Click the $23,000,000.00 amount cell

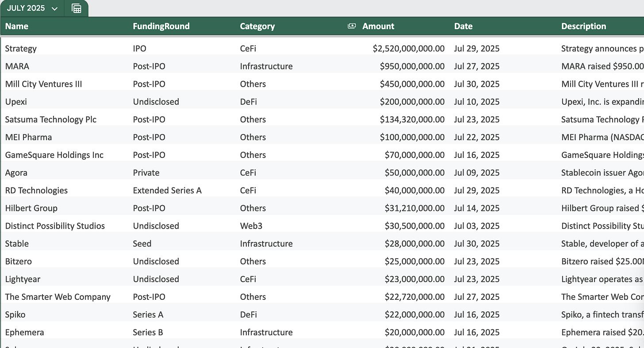coord(414,279)
